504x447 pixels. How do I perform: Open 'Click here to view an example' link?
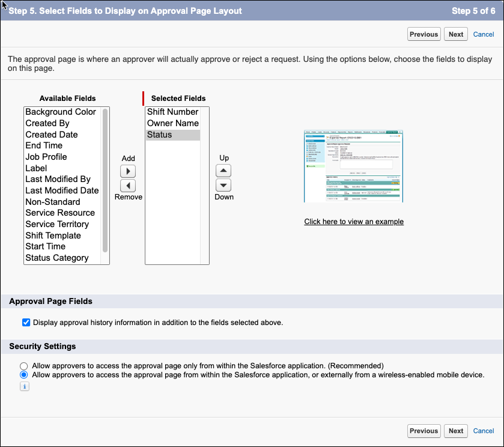354,222
